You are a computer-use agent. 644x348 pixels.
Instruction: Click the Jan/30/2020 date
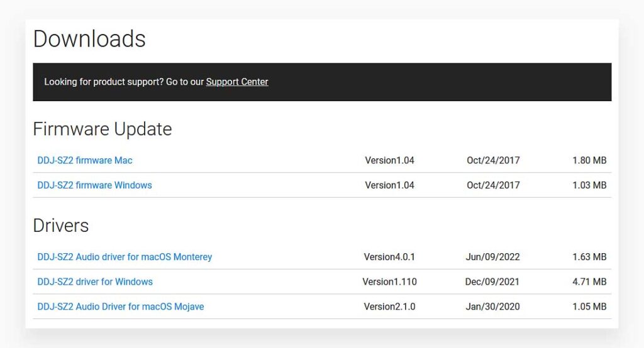pyautogui.click(x=492, y=307)
